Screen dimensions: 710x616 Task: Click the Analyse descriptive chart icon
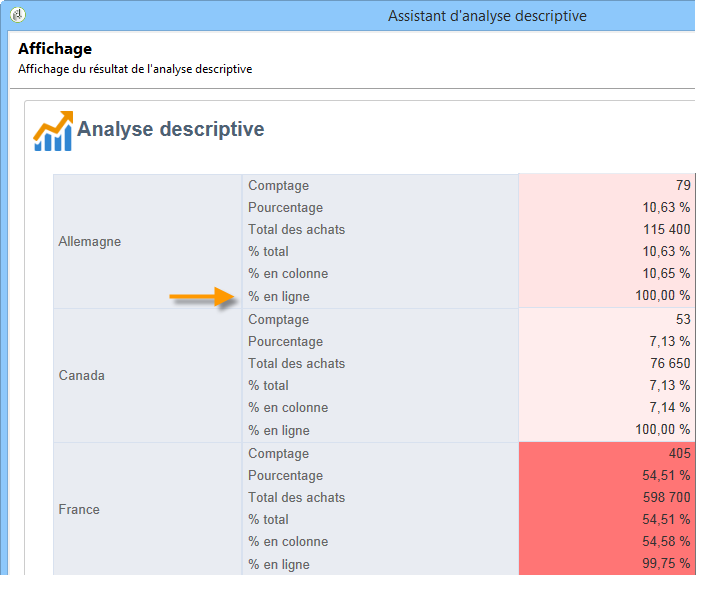(x=53, y=131)
